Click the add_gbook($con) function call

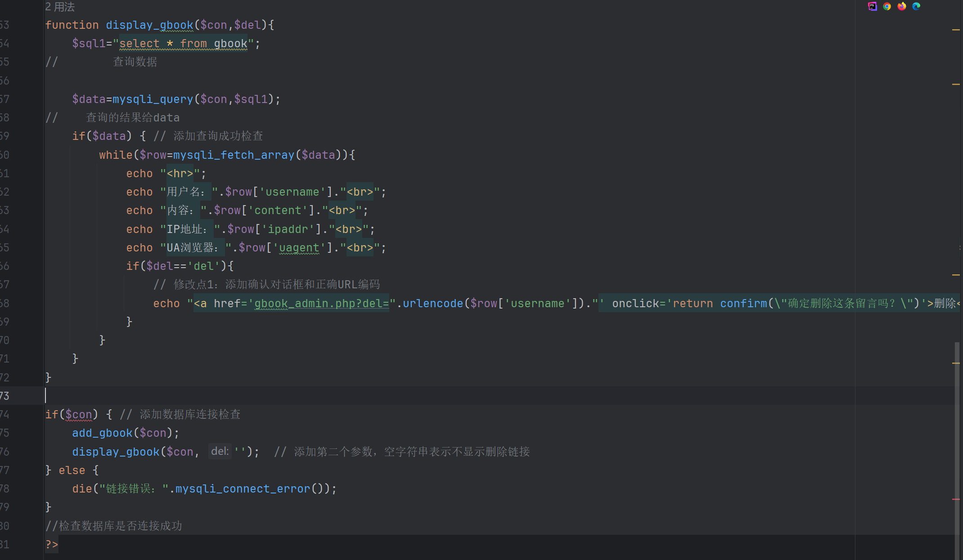point(102,433)
